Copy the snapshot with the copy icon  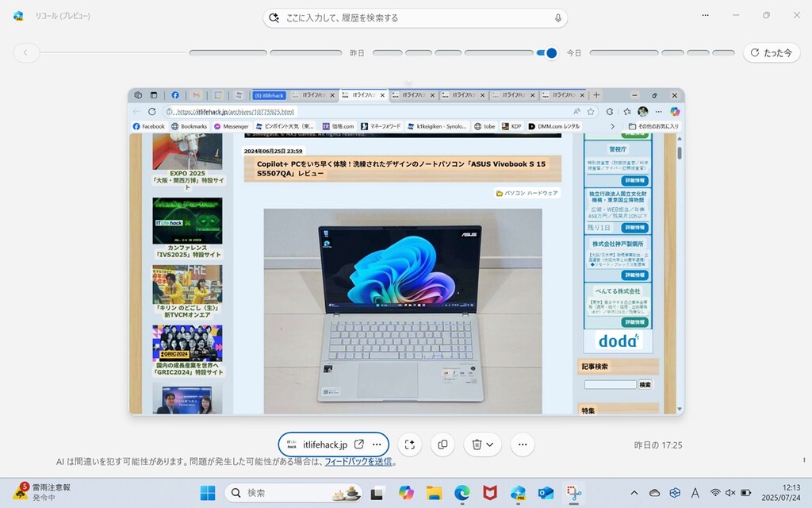click(442, 444)
